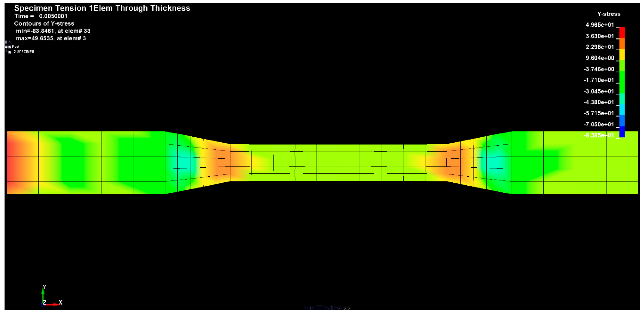Click the 7/7 frame counter
This screenshot has height=314, width=644.
pyautogui.click(x=347, y=309)
